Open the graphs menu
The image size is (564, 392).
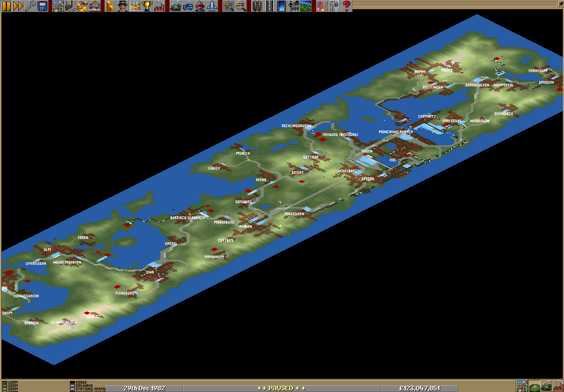click(135, 6)
